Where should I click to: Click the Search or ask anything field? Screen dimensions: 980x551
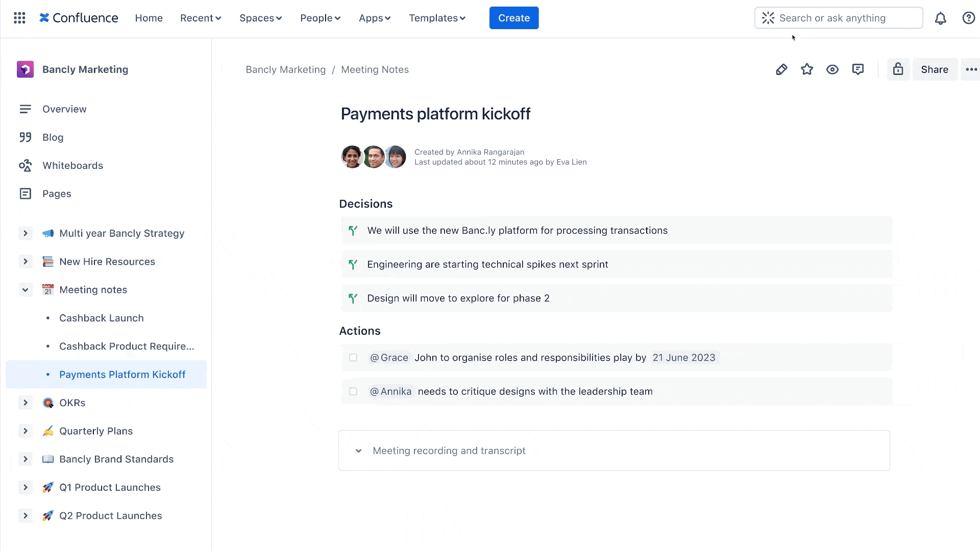839,18
